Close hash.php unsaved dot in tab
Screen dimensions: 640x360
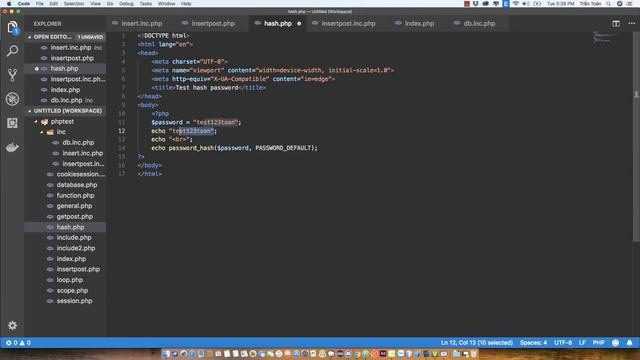299,24
